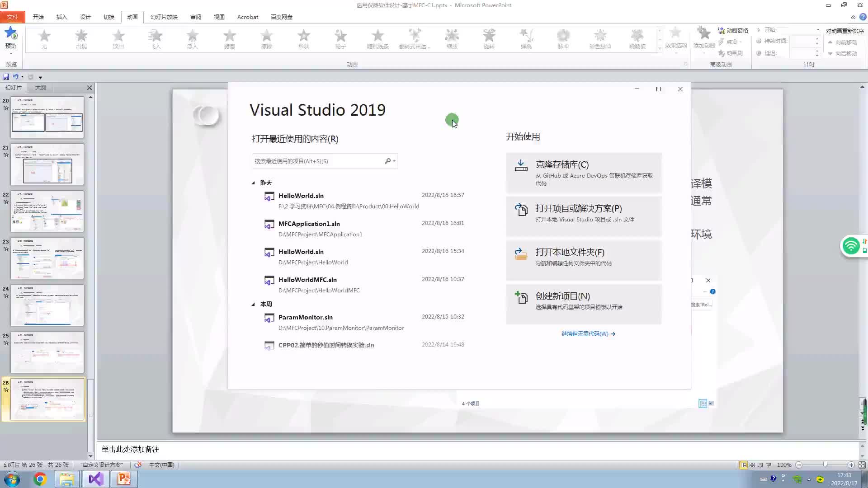Click the Save icon in quick access toolbar
Screen dimensions: 868x488
[6, 77]
